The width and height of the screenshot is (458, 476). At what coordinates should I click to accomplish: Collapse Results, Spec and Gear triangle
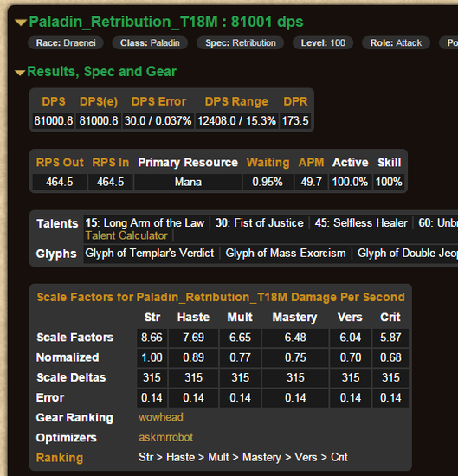point(20,73)
